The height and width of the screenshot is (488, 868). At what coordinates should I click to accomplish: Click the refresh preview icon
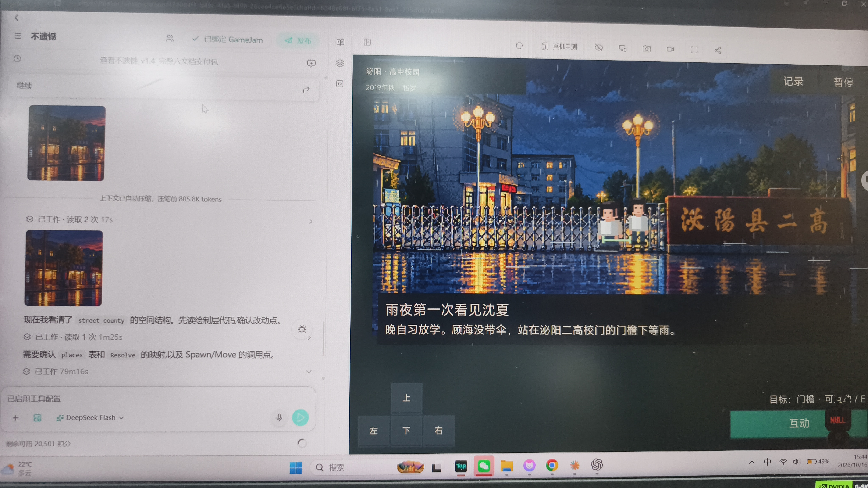pyautogui.click(x=519, y=46)
